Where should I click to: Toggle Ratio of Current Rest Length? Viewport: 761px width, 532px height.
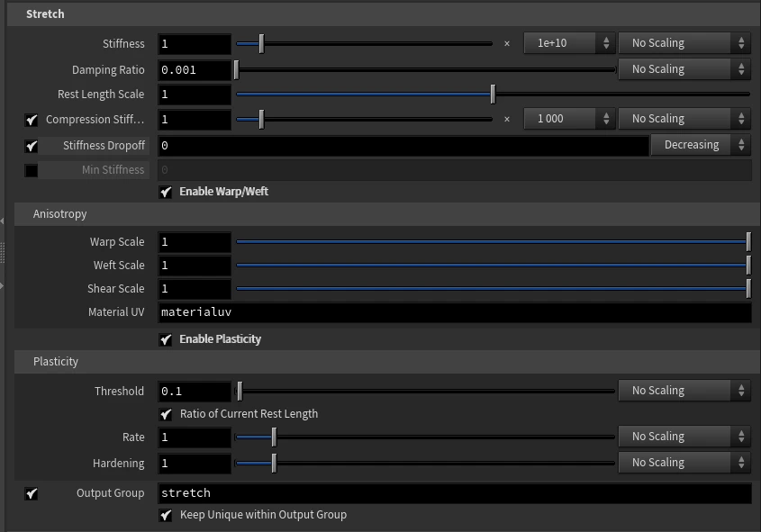(166, 414)
